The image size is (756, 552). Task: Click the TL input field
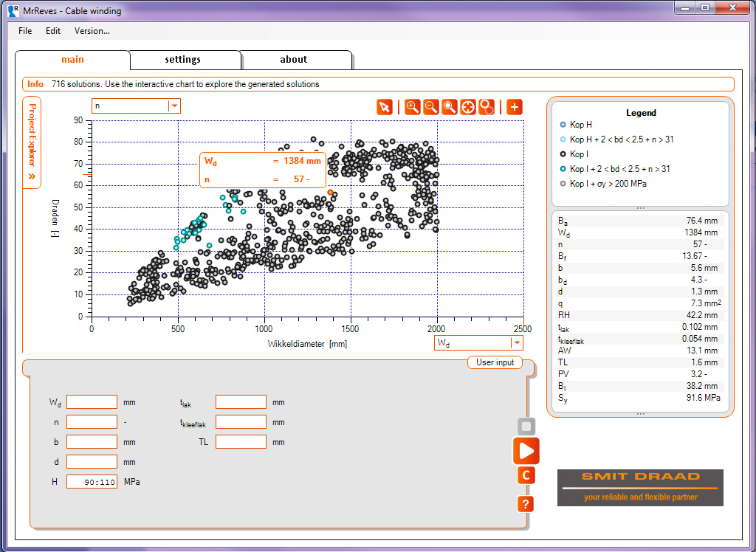coord(241,441)
